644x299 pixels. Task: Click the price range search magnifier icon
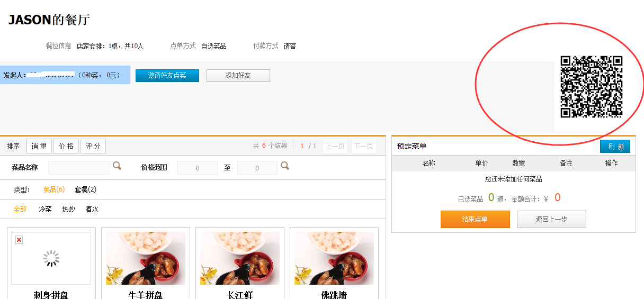click(285, 166)
